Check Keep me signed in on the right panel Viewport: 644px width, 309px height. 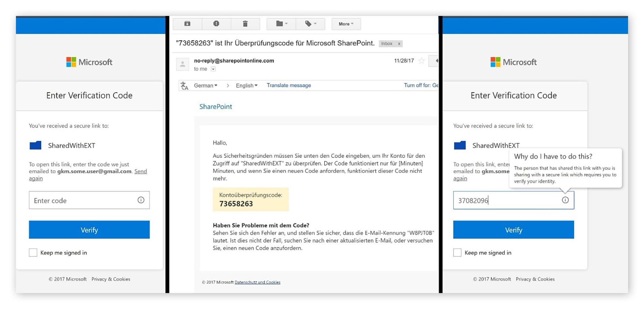(457, 252)
